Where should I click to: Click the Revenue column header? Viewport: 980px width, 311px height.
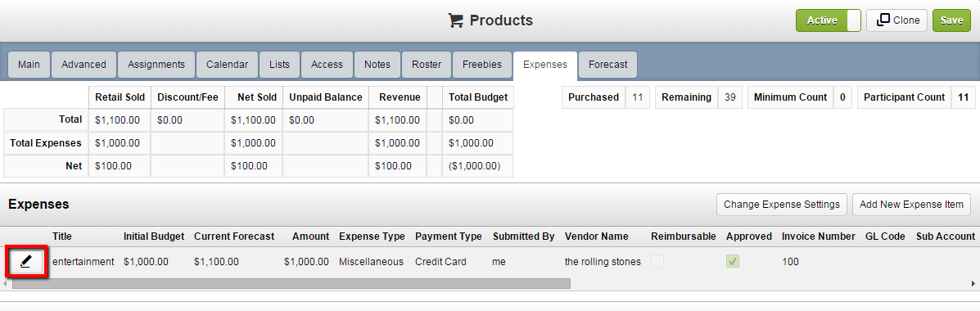[398, 97]
